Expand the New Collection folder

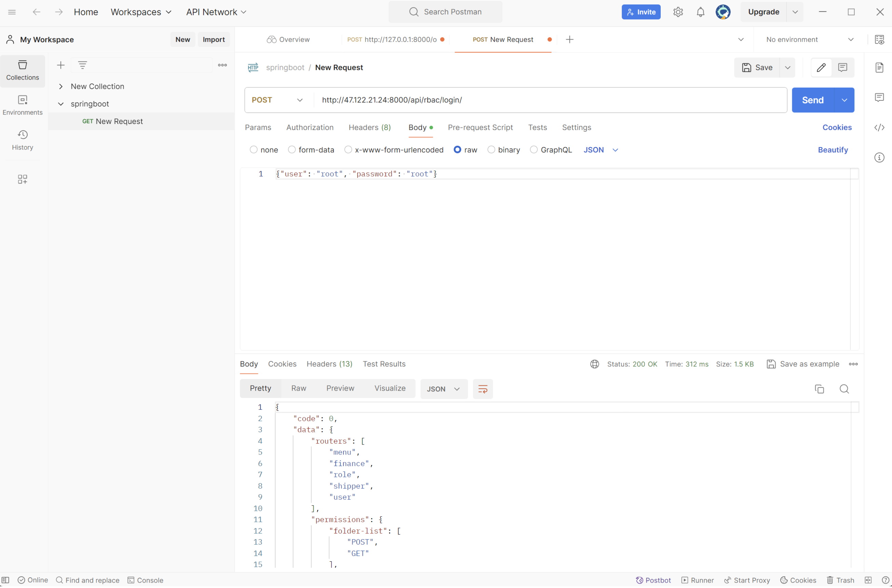point(61,87)
